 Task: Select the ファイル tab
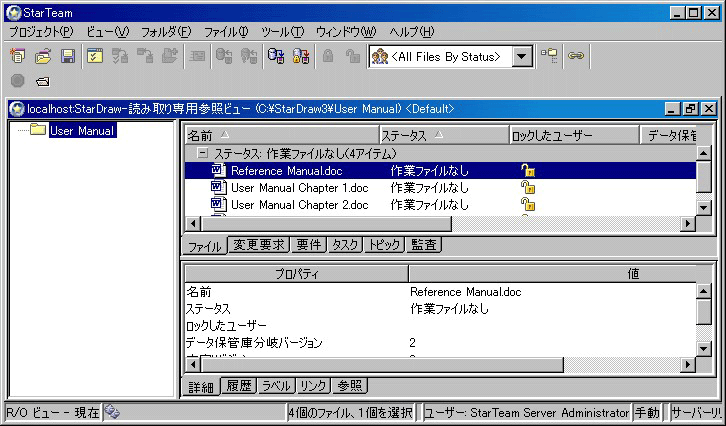click(x=205, y=246)
